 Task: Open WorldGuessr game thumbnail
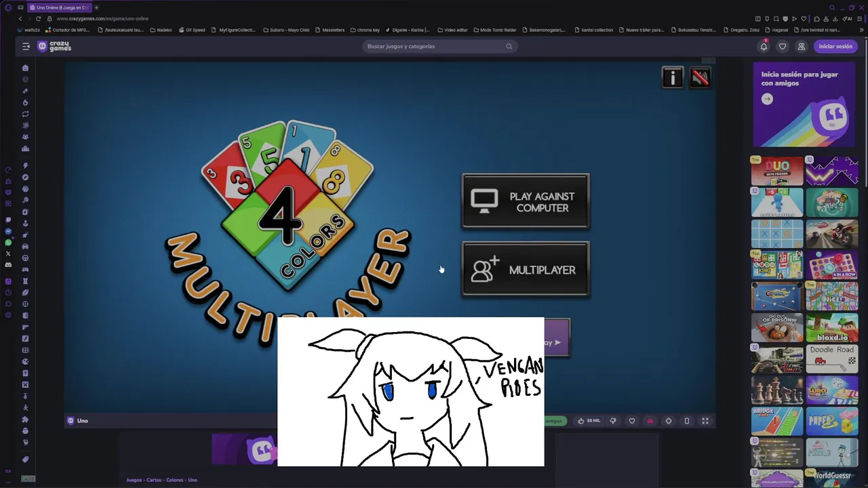pos(832,477)
